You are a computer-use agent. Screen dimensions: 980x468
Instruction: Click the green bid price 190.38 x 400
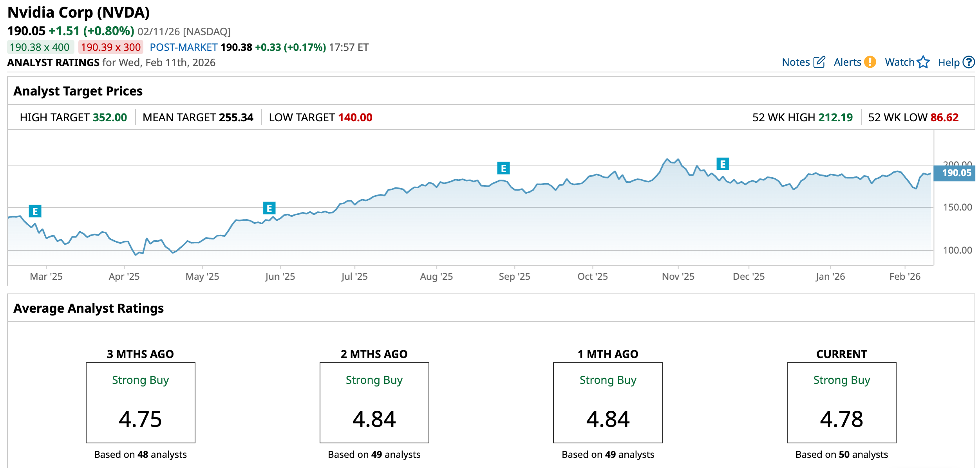pos(40,47)
